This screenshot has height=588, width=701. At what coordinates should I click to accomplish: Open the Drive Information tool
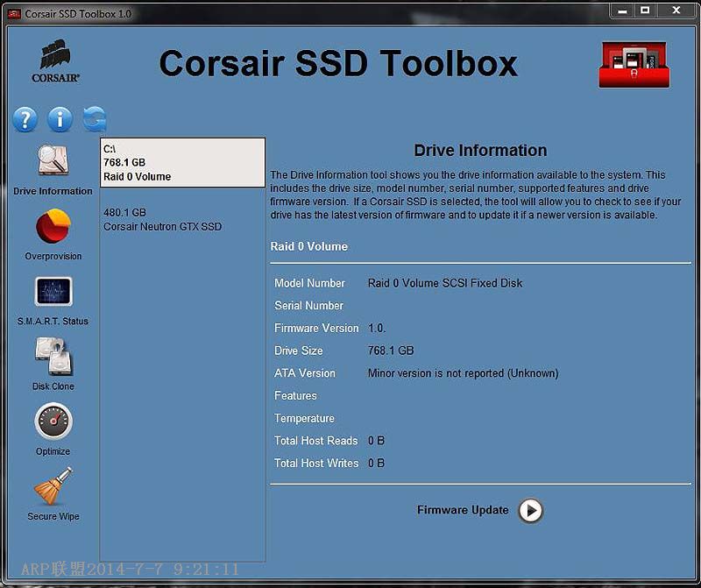(x=53, y=171)
